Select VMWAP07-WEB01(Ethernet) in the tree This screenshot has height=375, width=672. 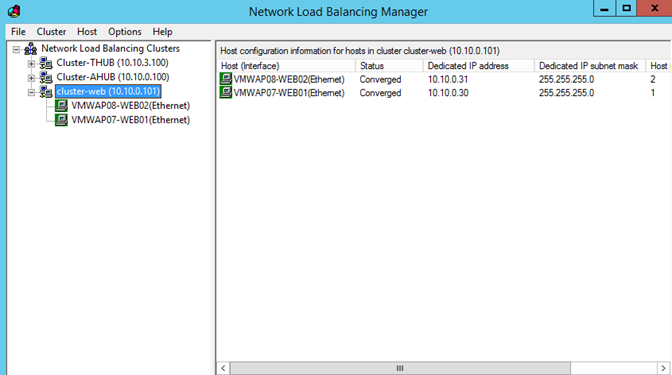pos(131,120)
